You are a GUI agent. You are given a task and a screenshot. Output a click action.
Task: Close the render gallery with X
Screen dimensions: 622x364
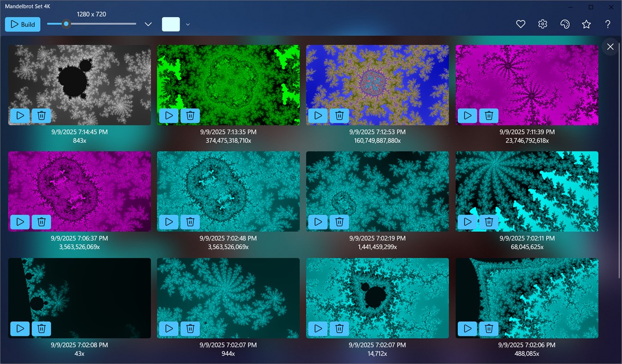click(610, 46)
